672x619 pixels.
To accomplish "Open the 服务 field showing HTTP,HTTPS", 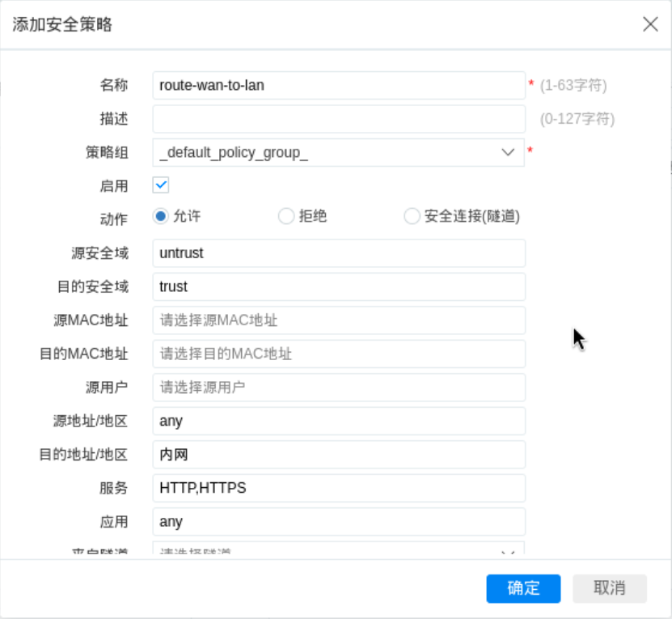I will tap(339, 488).
